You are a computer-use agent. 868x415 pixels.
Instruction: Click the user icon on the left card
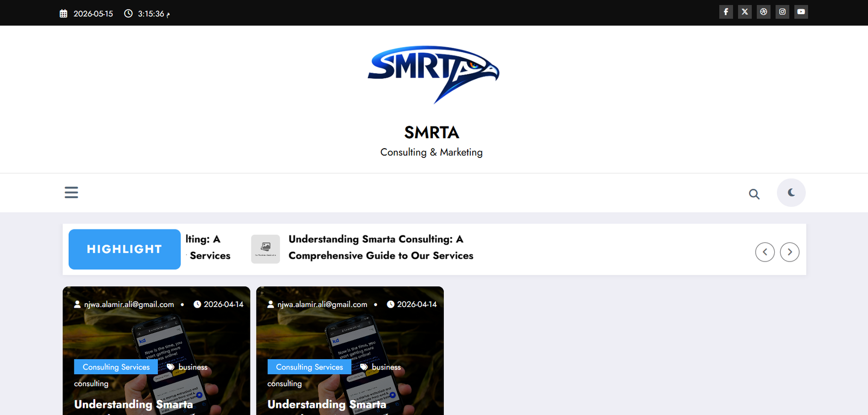[x=78, y=304]
